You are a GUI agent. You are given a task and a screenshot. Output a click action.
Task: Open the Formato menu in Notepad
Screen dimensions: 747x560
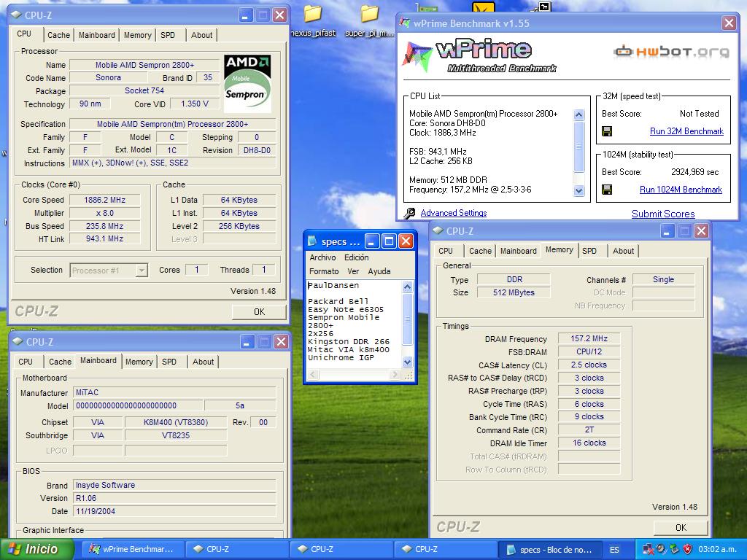[324, 271]
